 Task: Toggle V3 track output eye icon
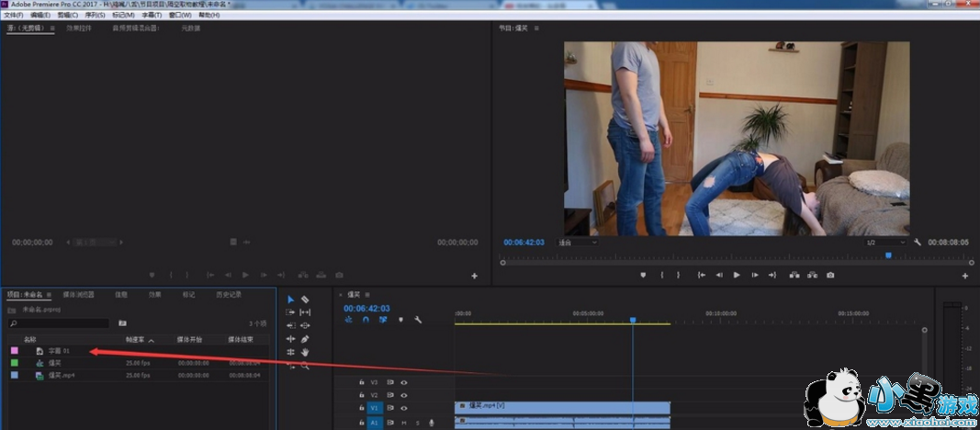(403, 381)
